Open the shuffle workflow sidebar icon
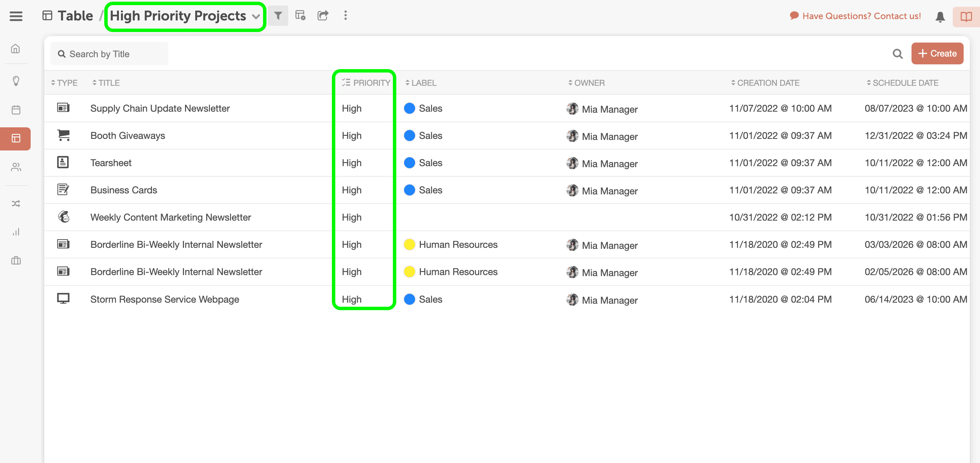980x463 pixels. pos(16,204)
